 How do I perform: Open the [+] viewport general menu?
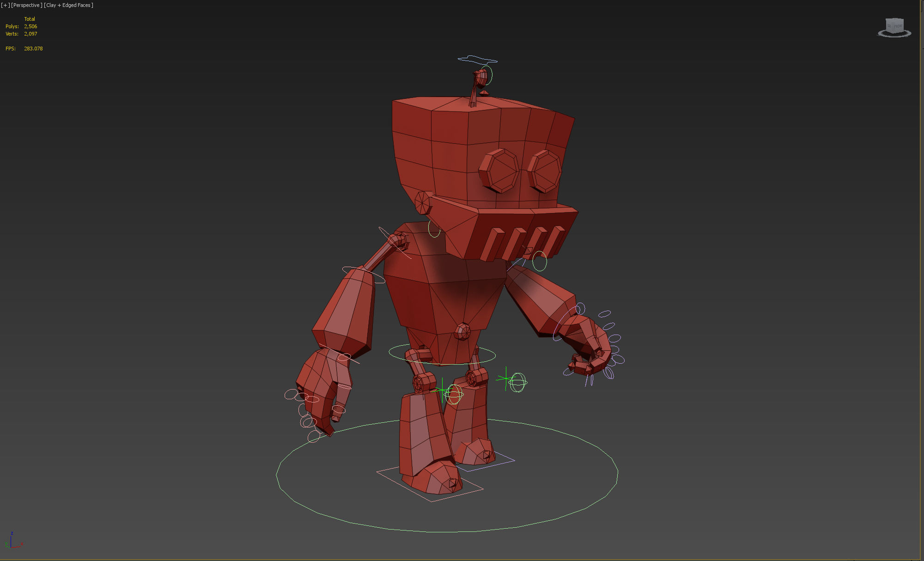[5, 5]
